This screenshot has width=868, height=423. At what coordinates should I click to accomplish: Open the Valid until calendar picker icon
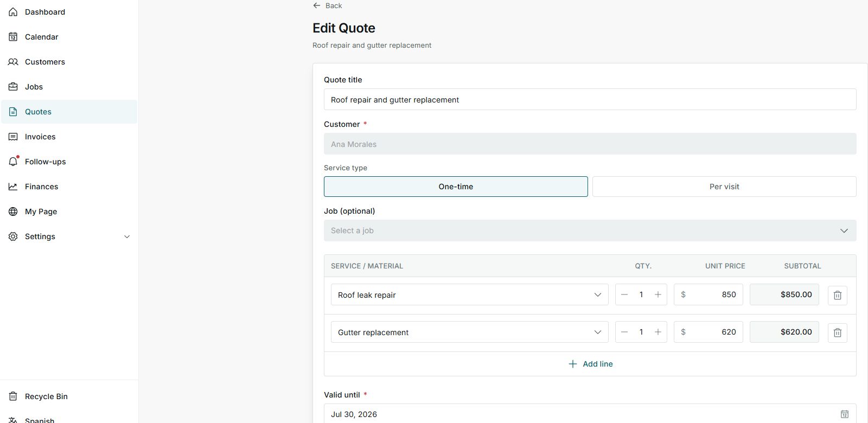tap(845, 414)
